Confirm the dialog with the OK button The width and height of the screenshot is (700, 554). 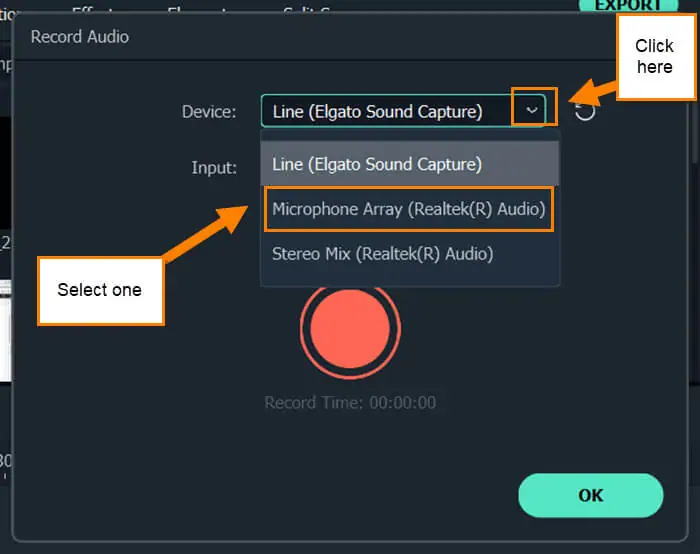tap(591, 496)
